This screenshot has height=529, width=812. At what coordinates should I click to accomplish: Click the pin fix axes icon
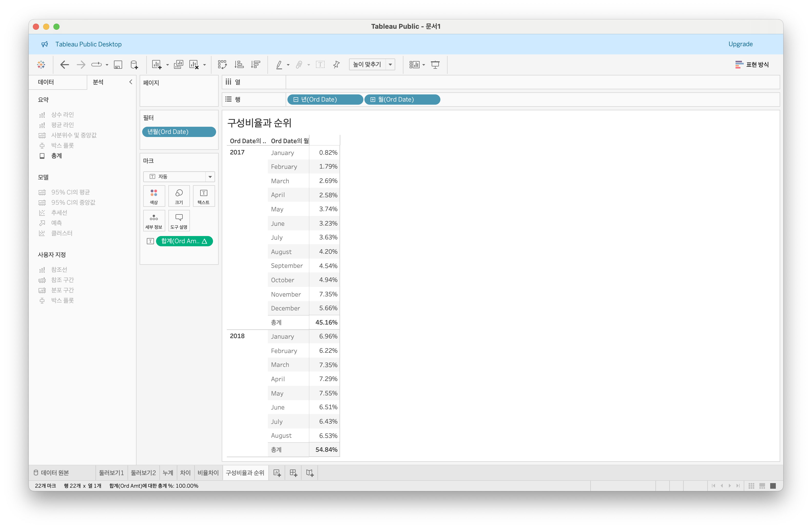click(x=336, y=64)
